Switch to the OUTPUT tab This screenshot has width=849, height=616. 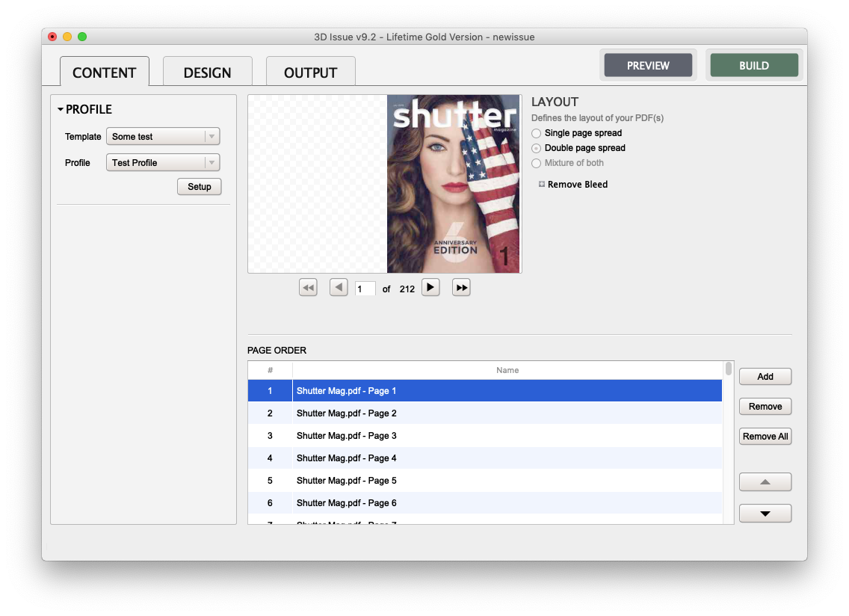click(310, 73)
